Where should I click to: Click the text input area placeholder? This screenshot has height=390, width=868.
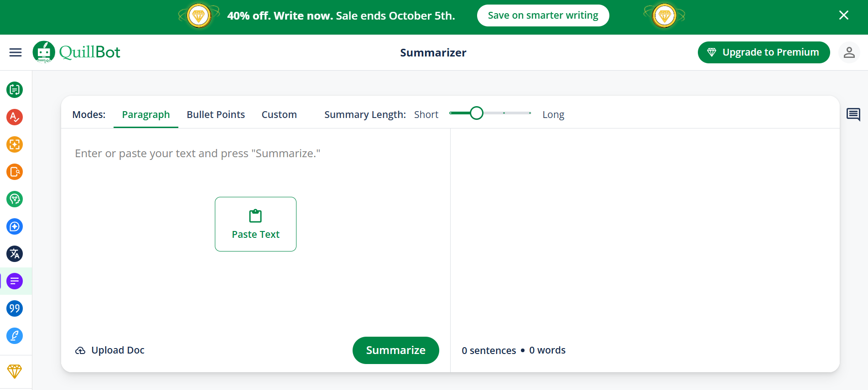198,154
